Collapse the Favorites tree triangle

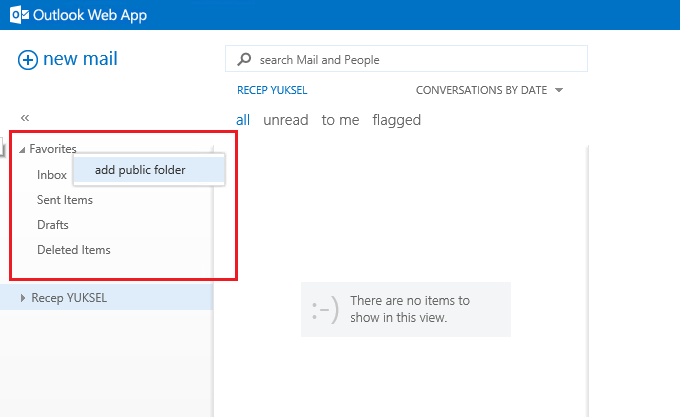(22, 150)
